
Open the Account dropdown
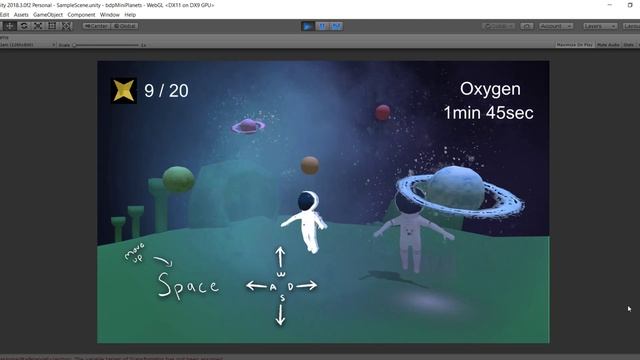click(556, 26)
